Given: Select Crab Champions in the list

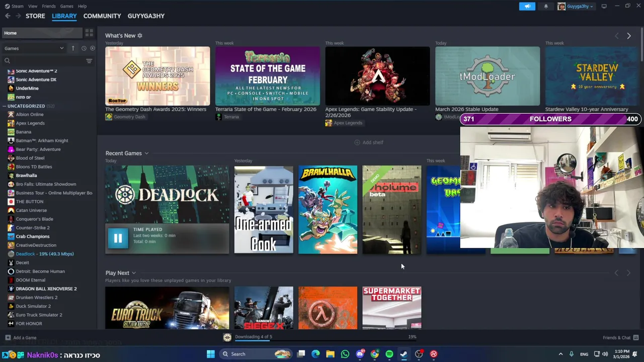Looking at the screenshot, I should point(33,236).
